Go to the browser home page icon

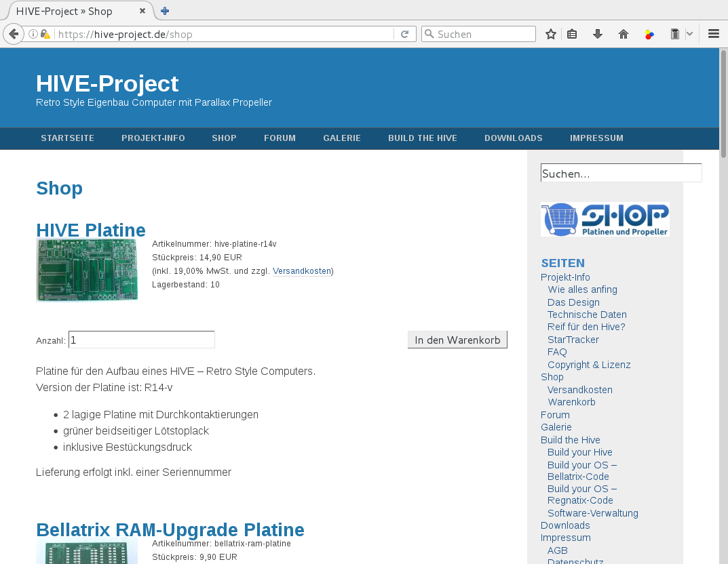[x=624, y=34]
